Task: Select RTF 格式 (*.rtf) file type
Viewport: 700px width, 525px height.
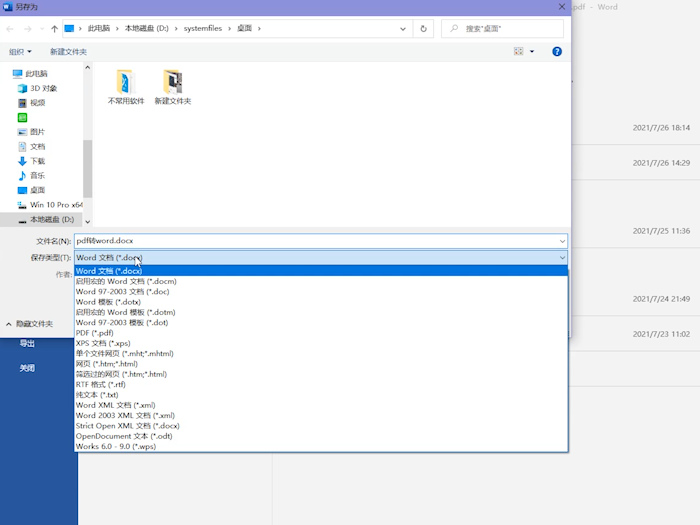Action: 100,384
